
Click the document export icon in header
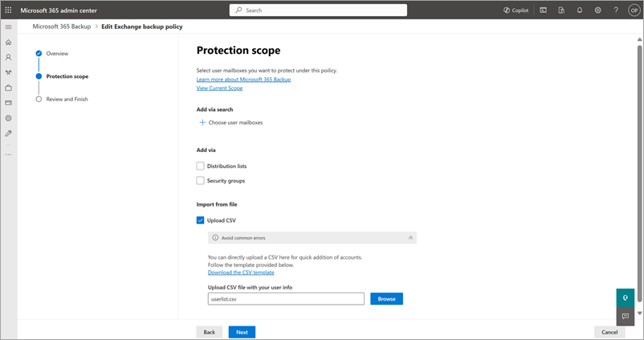click(561, 10)
